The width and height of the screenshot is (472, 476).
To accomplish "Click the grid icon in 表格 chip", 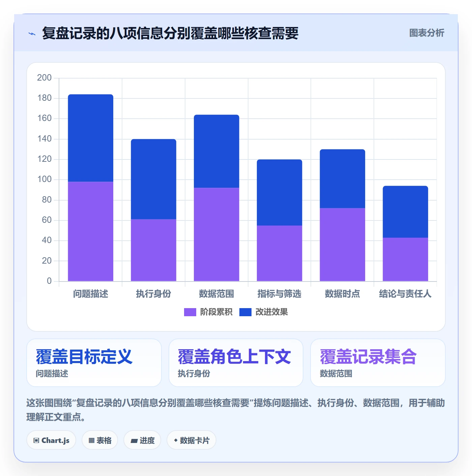I will tap(91, 441).
